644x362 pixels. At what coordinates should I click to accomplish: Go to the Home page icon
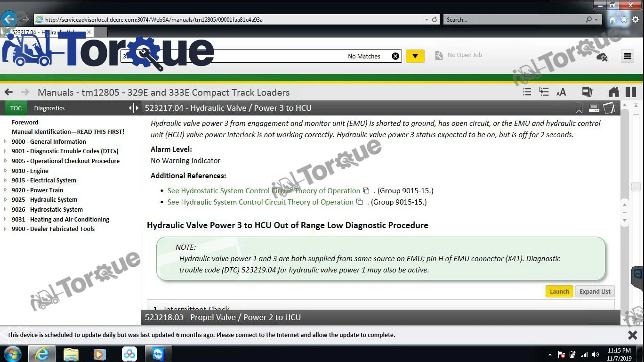613,92
